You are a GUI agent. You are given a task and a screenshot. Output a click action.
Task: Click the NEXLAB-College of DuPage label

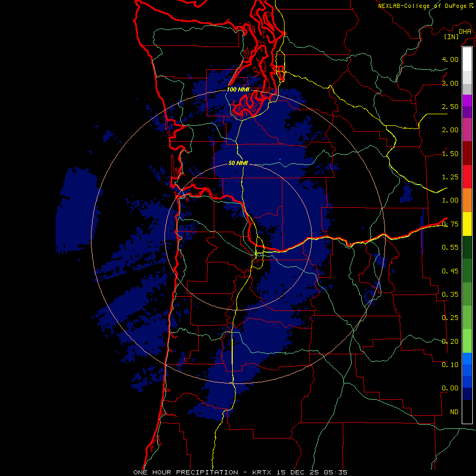click(x=422, y=6)
